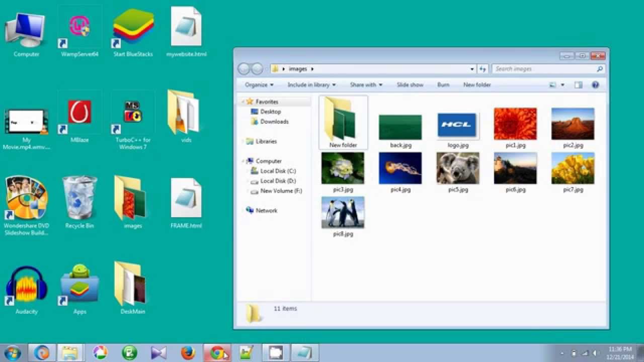Select the FRAME.html desktop file
Screen dimensions: 644x362
point(186,204)
